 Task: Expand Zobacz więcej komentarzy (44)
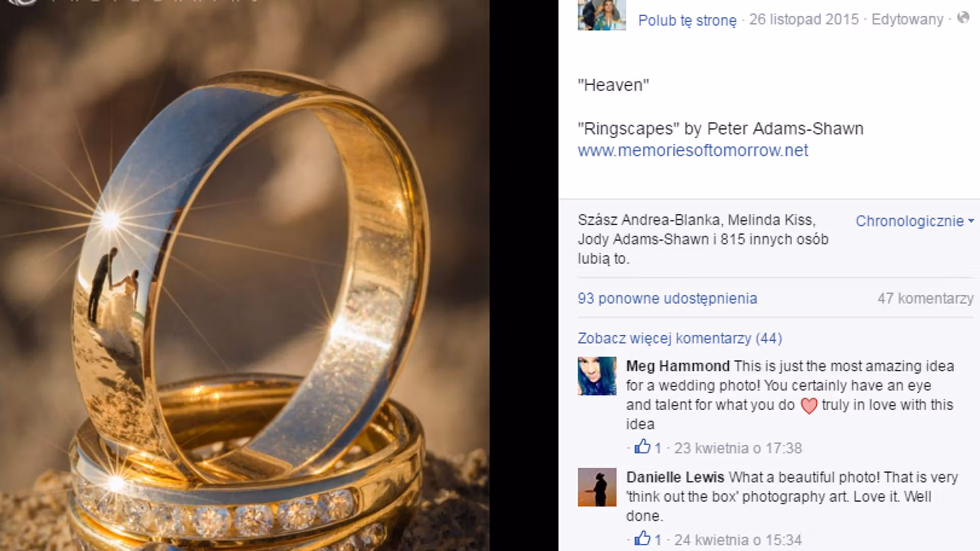(x=680, y=338)
